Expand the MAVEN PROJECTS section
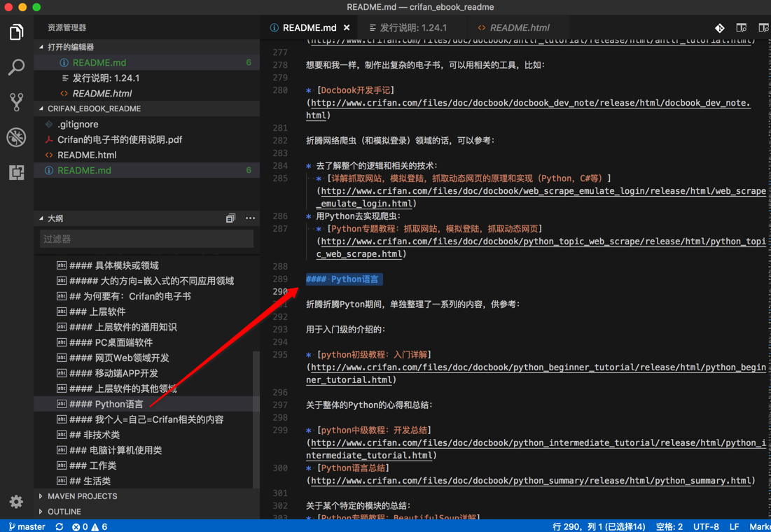The image size is (771, 532). [x=146, y=496]
